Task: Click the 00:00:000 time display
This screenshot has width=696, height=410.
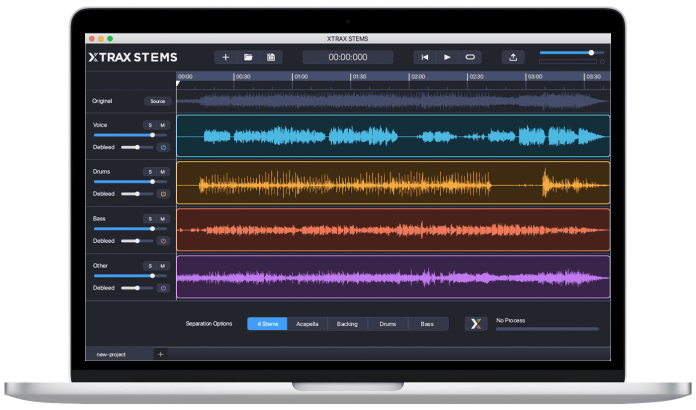Action: [x=348, y=57]
